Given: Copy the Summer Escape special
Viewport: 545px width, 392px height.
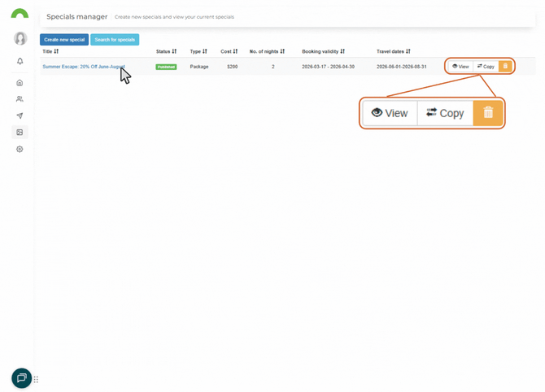Looking at the screenshot, I should (486, 67).
